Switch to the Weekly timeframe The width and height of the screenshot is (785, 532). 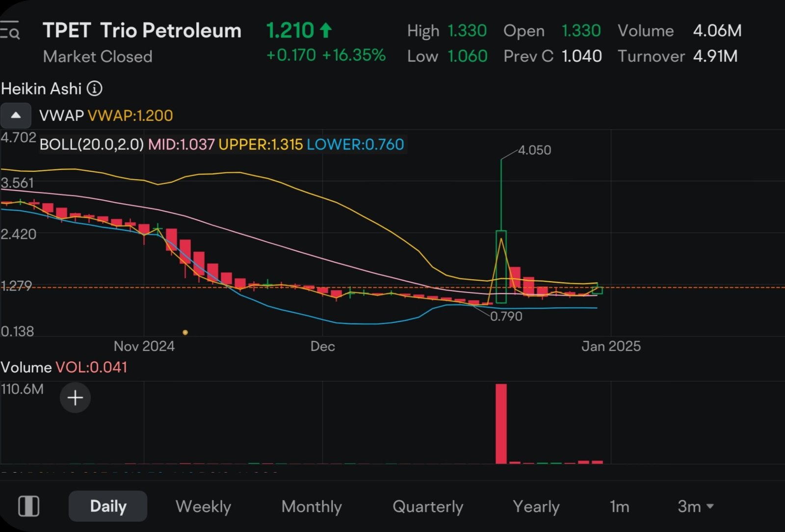(203, 506)
